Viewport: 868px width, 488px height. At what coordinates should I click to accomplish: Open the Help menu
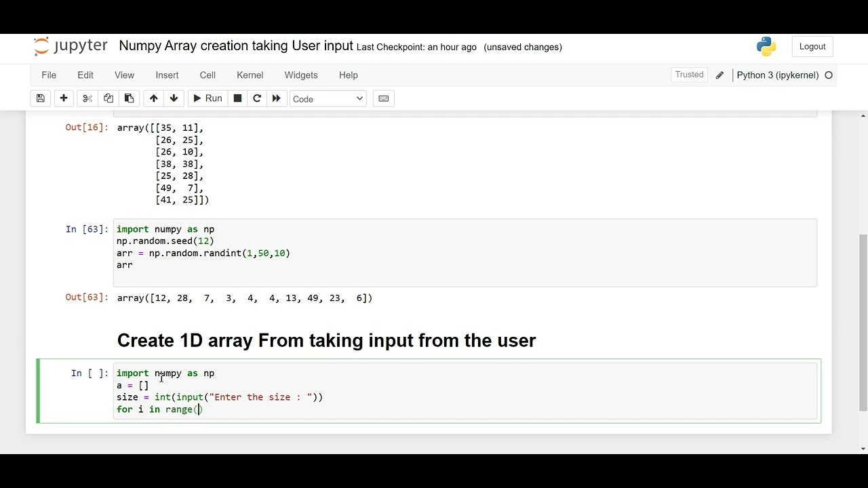coord(349,75)
